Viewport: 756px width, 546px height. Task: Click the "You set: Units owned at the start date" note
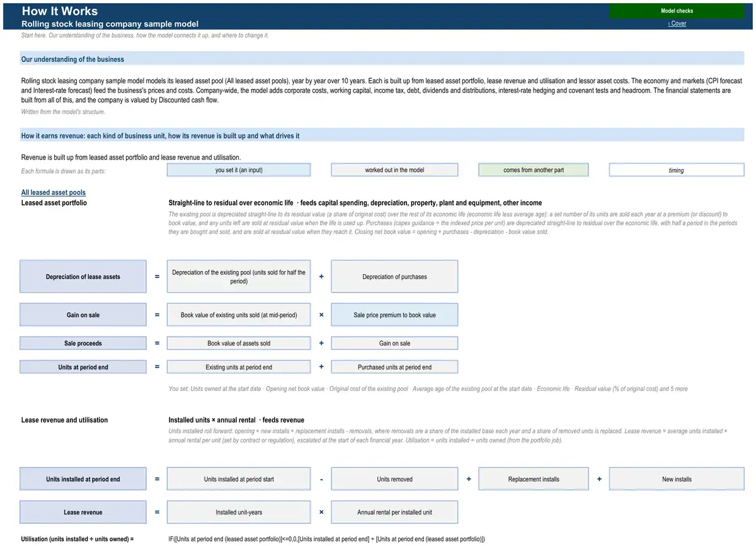pos(428,389)
